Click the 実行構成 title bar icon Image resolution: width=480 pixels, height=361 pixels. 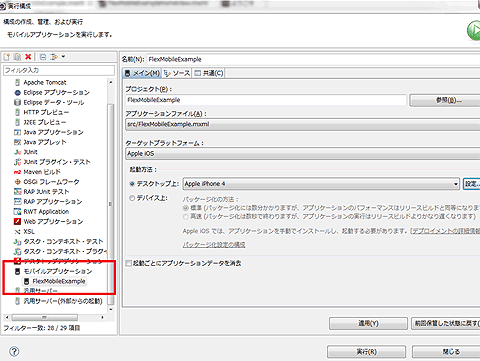click(x=3, y=6)
